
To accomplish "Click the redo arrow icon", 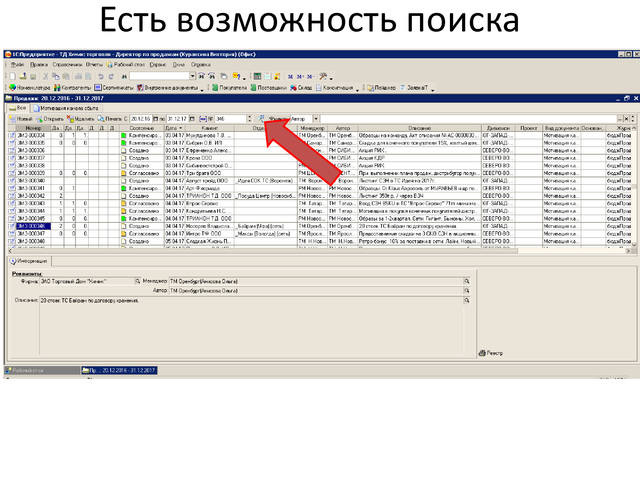I will (x=111, y=76).
